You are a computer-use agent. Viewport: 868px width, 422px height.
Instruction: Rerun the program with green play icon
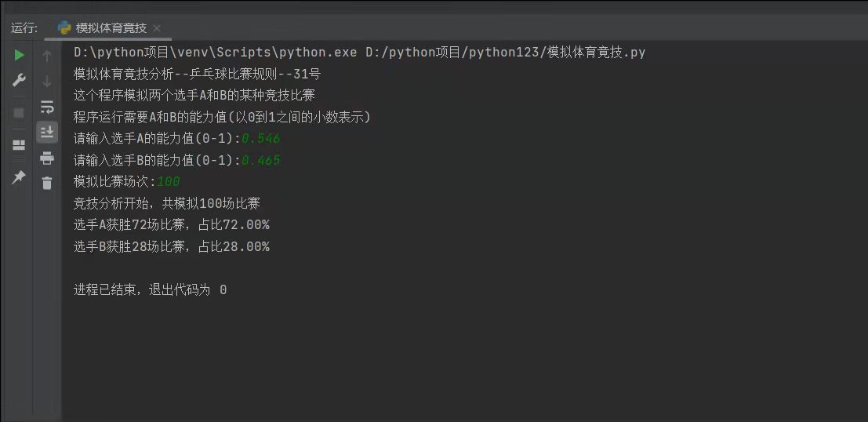tap(19, 55)
